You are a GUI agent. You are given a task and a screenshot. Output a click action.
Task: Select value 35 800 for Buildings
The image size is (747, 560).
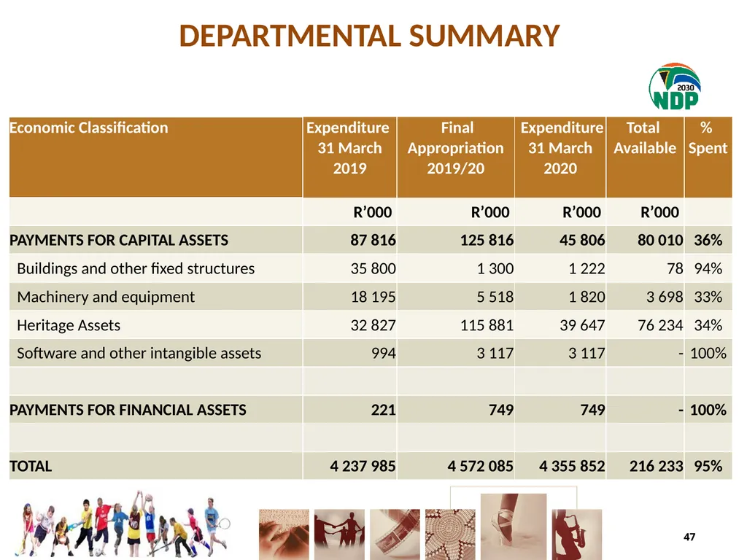tap(373, 268)
